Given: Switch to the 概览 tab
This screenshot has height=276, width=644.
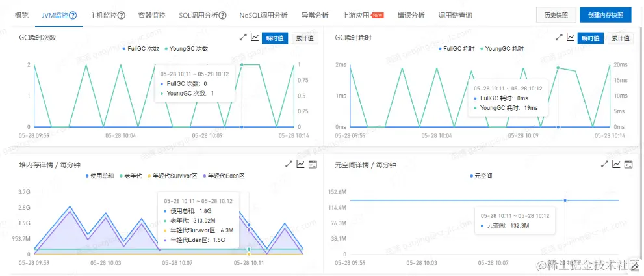Looking at the screenshot, I should point(21,15).
